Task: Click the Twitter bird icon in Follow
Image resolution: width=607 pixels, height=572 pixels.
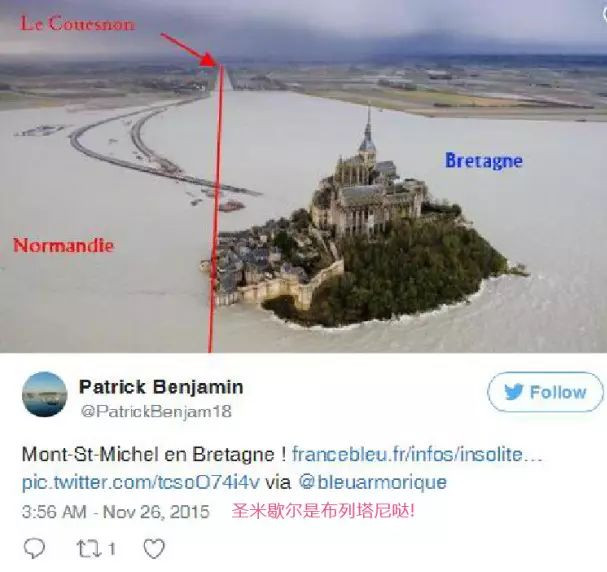Action: [514, 392]
